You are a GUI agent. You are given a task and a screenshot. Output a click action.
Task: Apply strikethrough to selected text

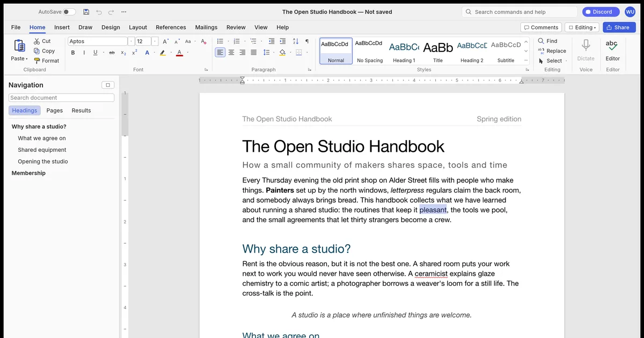coord(112,53)
